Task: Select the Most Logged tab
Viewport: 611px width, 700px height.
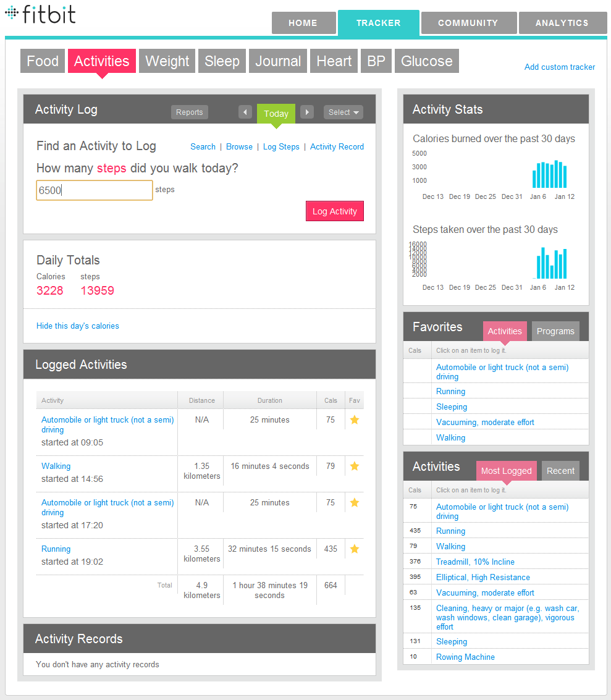Action: (x=506, y=471)
